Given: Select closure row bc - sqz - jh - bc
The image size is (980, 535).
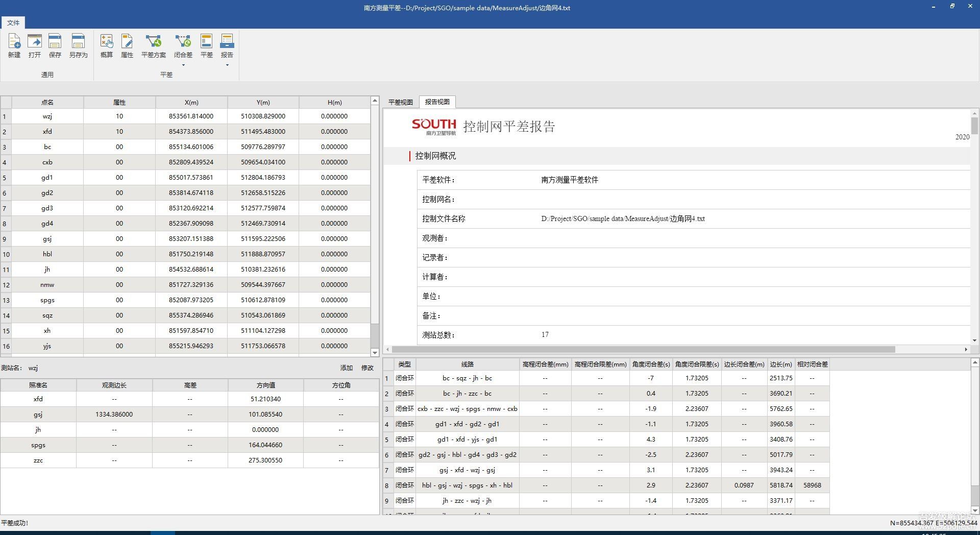Looking at the screenshot, I should (x=467, y=378).
